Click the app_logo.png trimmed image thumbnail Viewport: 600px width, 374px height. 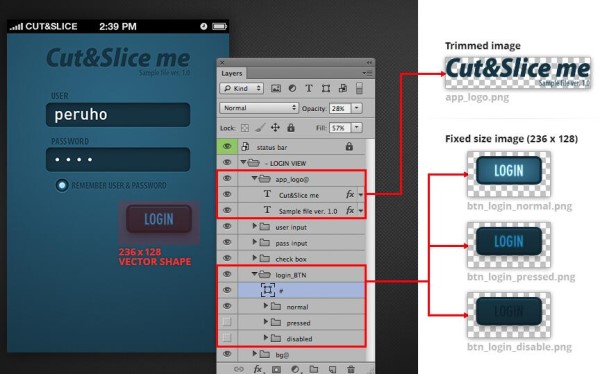[x=518, y=73]
